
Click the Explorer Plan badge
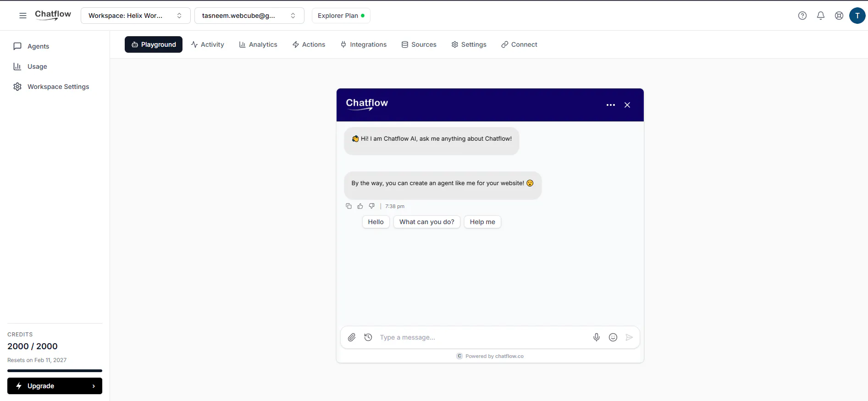click(341, 16)
